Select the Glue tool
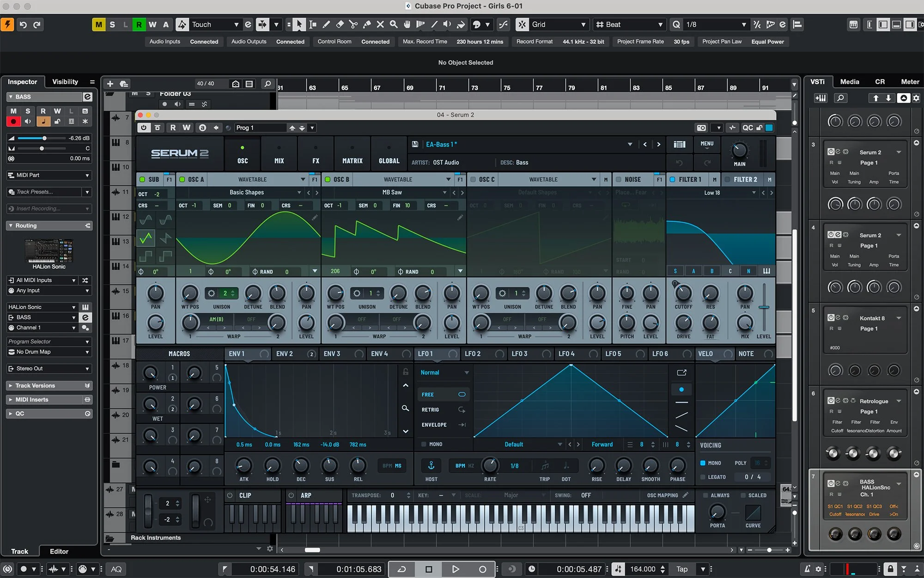Viewport: 924px width, 578px height. point(367,24)
